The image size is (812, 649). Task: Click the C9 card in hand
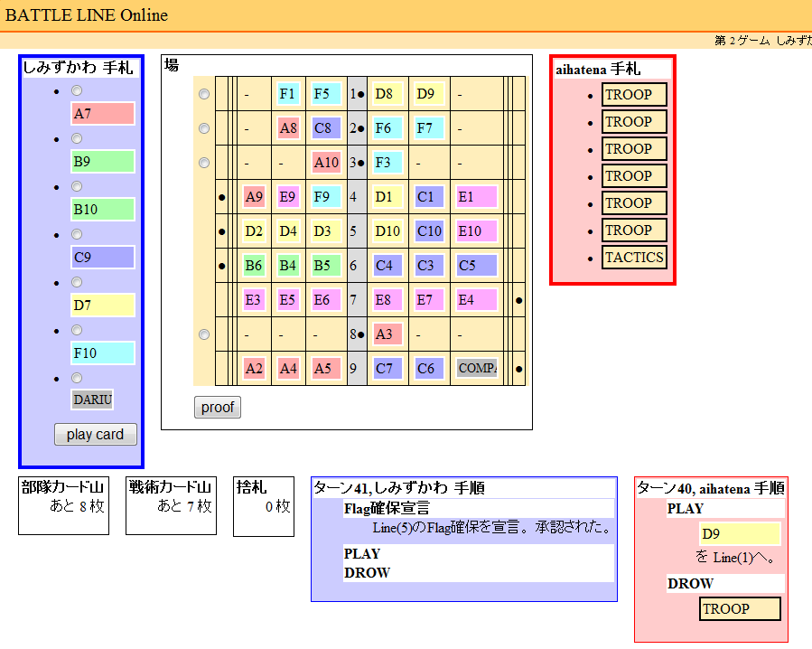[x=103, y=257]
